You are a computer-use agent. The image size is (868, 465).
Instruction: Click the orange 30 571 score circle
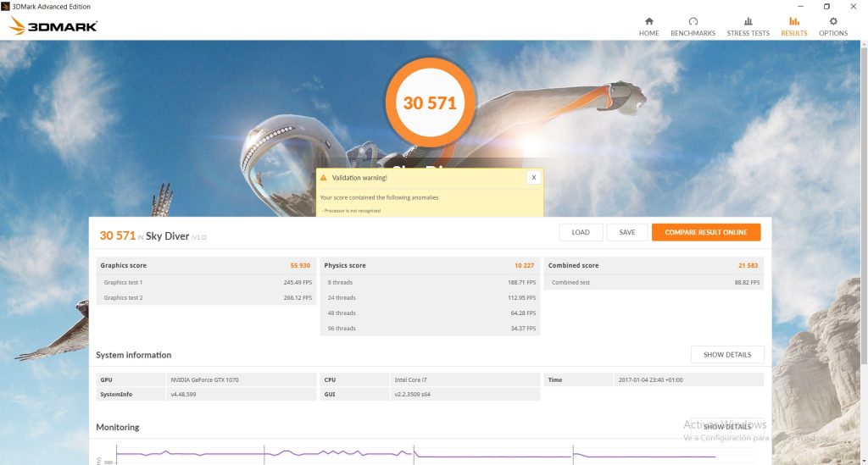(x=430, y=102)
